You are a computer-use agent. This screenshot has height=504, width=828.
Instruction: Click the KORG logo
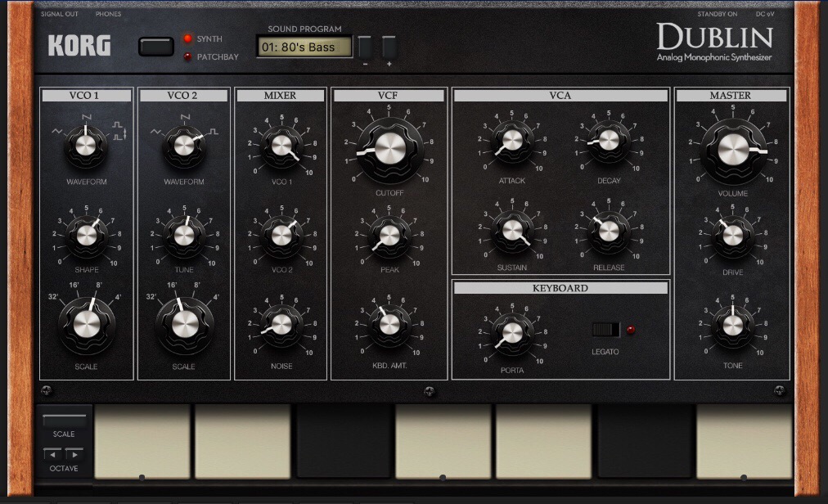(79, 47)
